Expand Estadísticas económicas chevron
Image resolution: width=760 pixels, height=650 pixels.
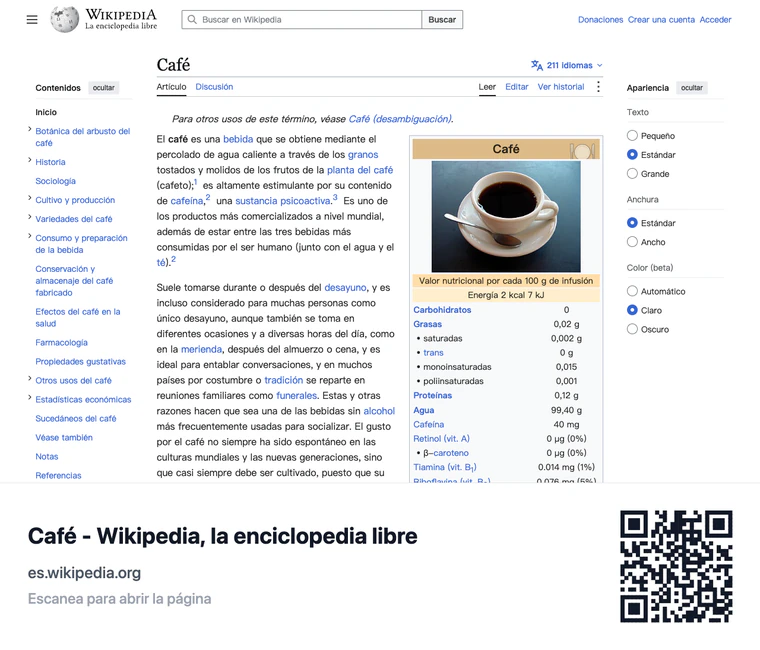(x=30, y=397)
